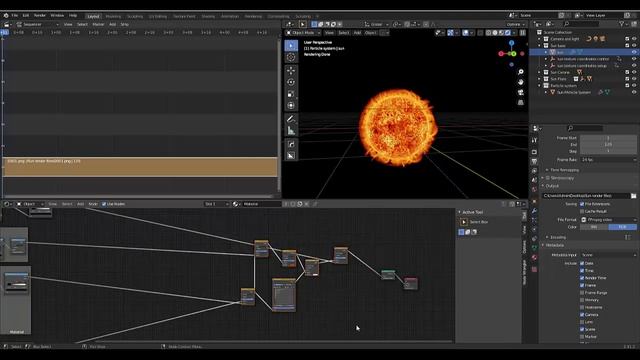Viewport: 640px width, 360px height.
Task: Enable metadata Memory checkbox
Action: coord(582,300)
